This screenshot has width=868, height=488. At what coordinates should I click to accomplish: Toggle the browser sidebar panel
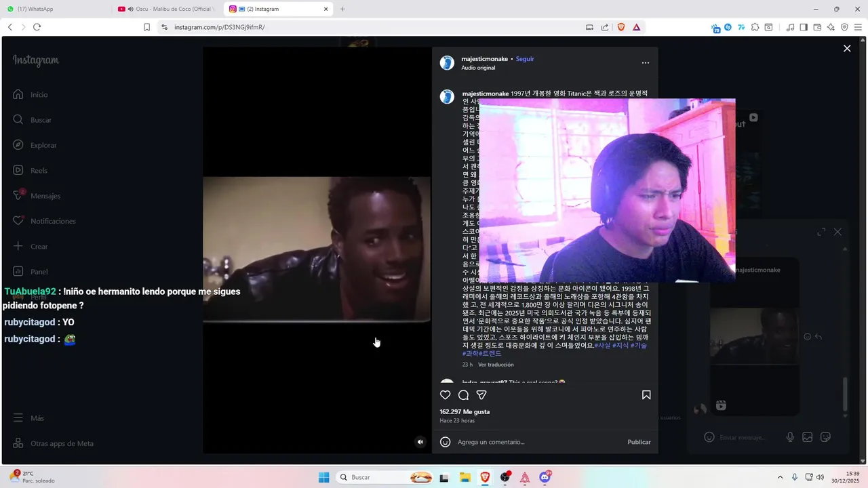[x=804, y=27]
